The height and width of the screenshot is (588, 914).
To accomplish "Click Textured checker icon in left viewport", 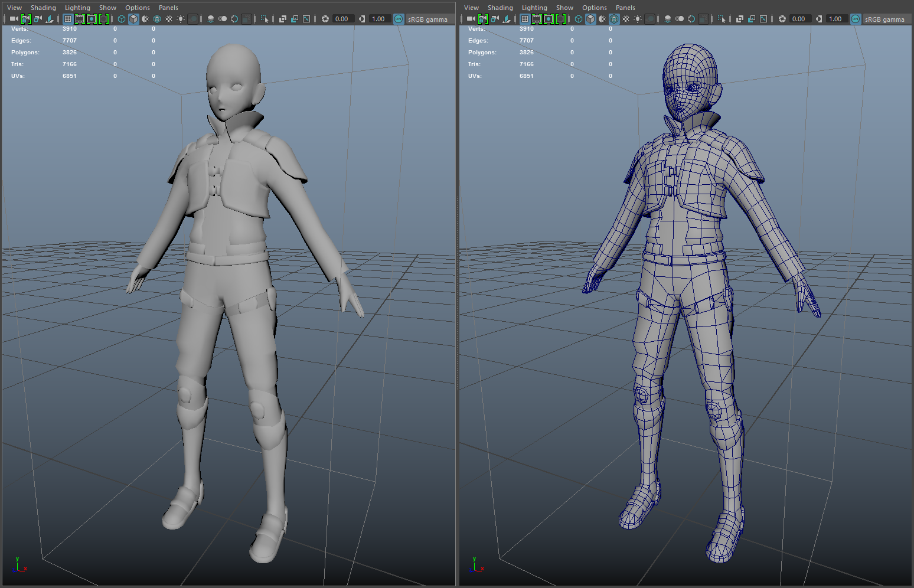I will 169,19.
